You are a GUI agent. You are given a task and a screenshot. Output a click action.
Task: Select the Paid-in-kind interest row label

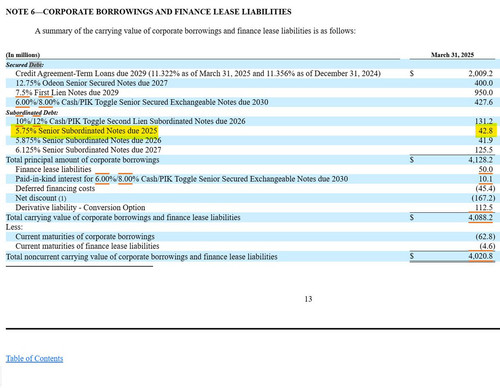pyautogui.click(x=182, y=179)
